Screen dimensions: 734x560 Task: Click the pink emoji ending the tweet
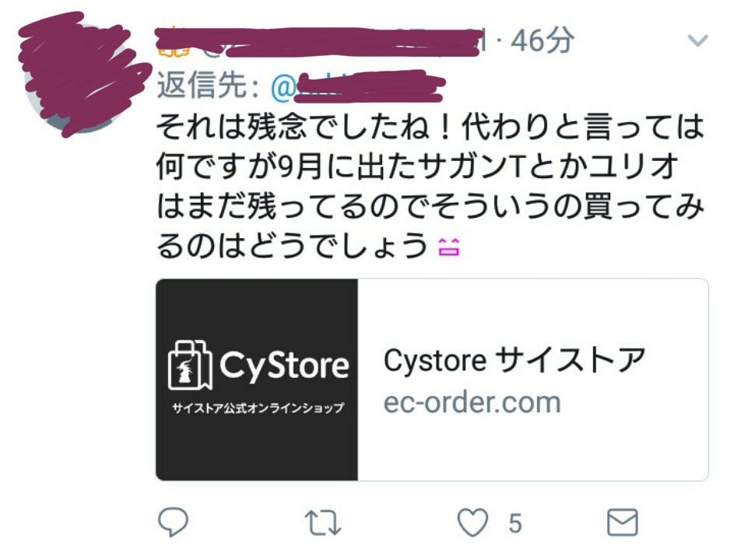(x=449, y=246)
